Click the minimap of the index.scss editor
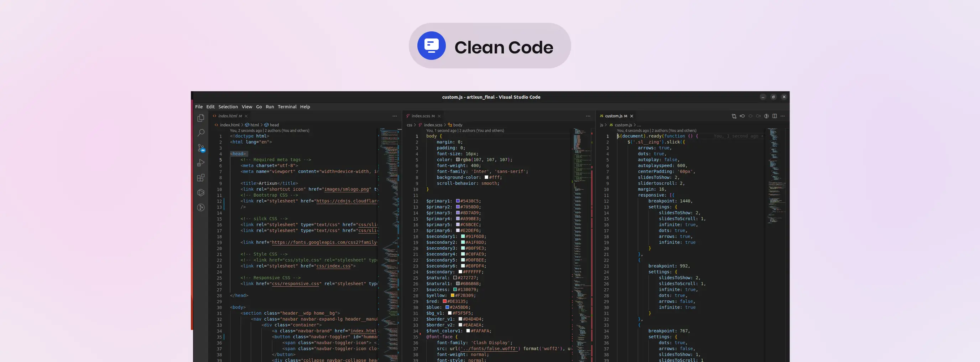Image resolution: width=980 pixels, height=362 pixels. coord(582,245)
